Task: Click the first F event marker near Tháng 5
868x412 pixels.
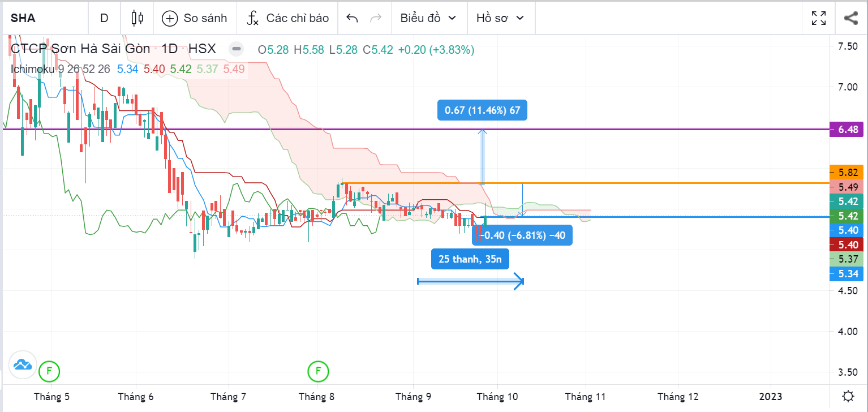Action: 49,371
